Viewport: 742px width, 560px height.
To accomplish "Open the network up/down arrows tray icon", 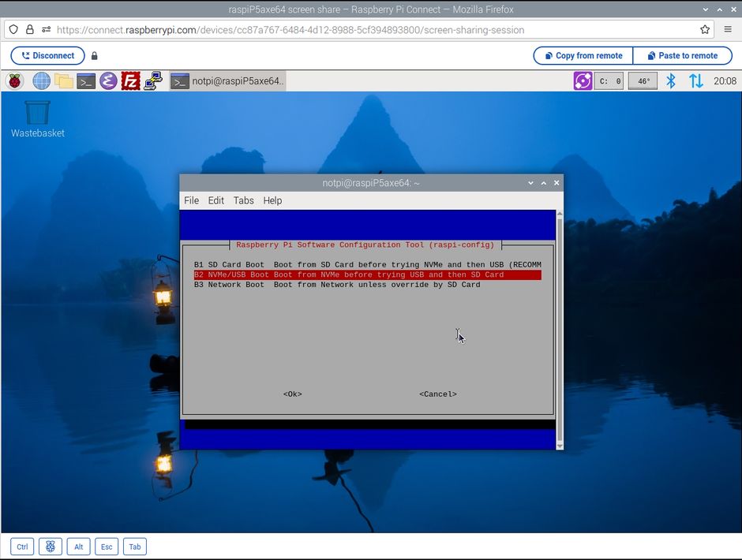I will [x=696, y=81].
